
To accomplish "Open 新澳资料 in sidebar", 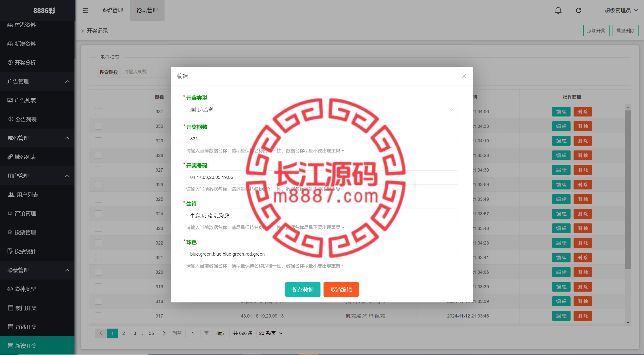I will pos(37,44).
